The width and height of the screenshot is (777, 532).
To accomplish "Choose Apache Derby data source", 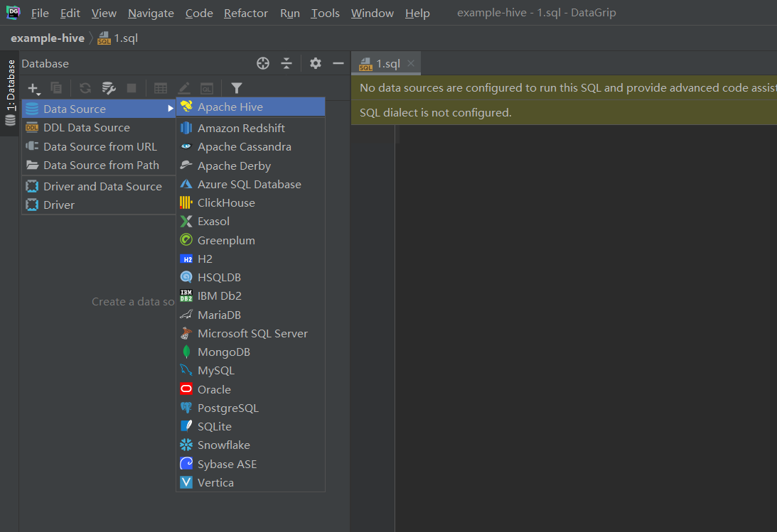I will tap(251, 165).
